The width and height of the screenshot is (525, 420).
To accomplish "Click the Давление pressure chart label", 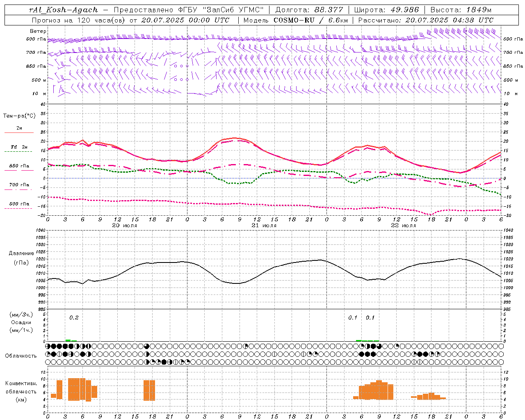I will [21, 253].
